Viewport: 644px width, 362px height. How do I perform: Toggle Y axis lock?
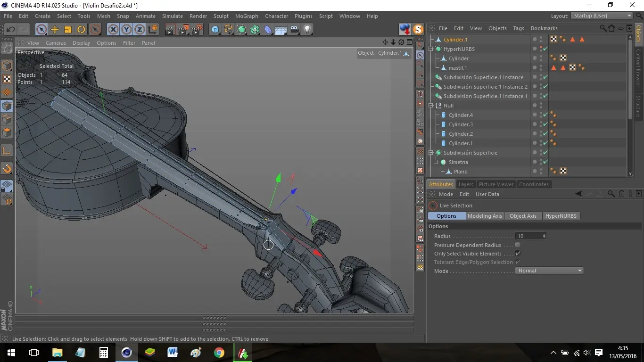[x=126, y=29]
